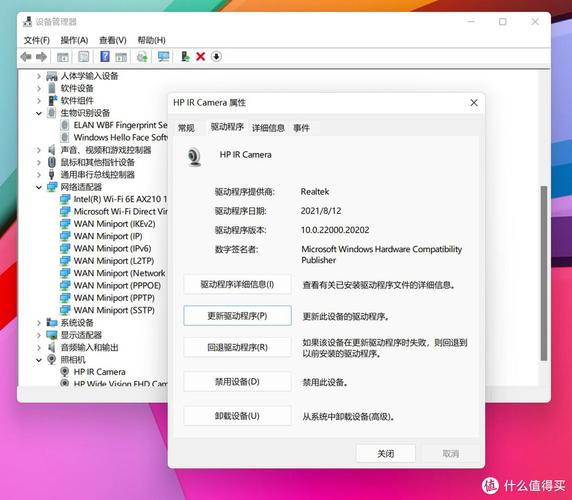Viewport: 572px width, 500px height.
Task: Select Microsoft Wi-Fi Direct Virtual adapter
Action: tap(120, 212)
